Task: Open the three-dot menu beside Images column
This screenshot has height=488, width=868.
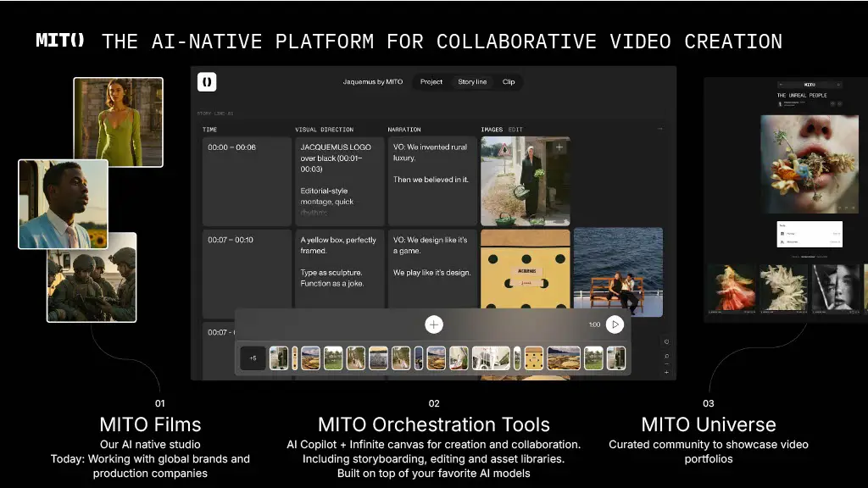Action: click(659, 130)
